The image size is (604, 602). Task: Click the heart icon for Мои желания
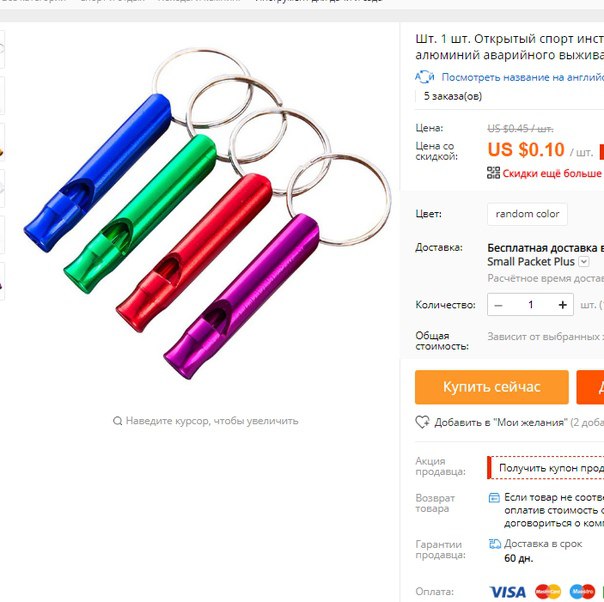click(422, 422)
